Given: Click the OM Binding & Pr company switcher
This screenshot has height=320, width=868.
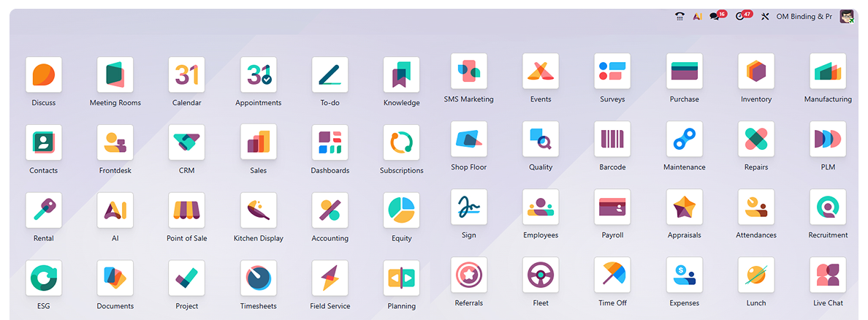Looking at the screenshot, I should tap(804, 17).
